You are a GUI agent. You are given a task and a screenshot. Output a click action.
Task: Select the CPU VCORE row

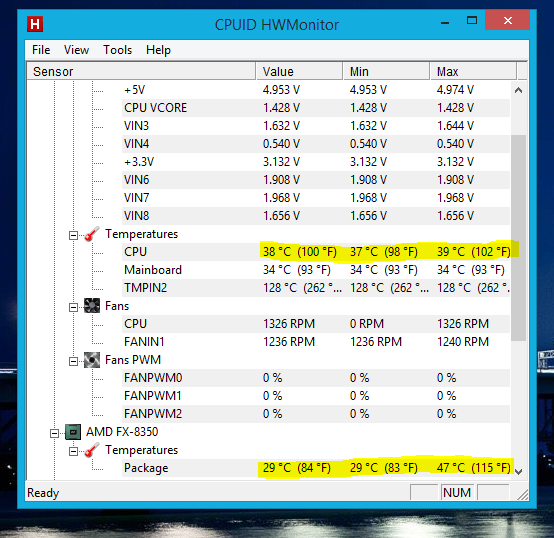[316, 108]
